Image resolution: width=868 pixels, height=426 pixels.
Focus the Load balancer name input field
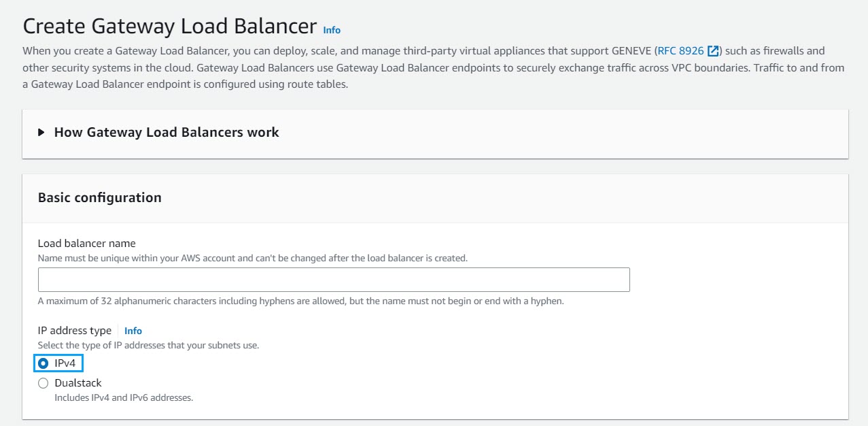point(334,280)
